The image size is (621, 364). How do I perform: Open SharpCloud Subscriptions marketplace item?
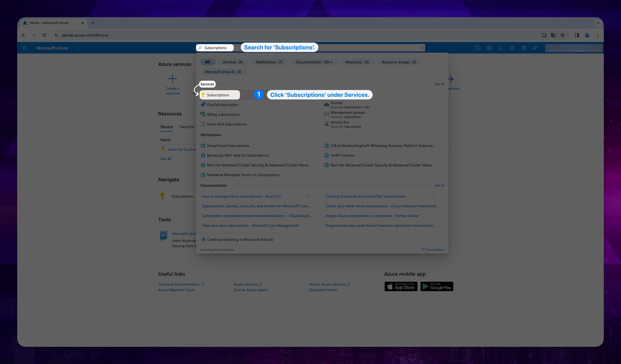click(x=228, y=146)
